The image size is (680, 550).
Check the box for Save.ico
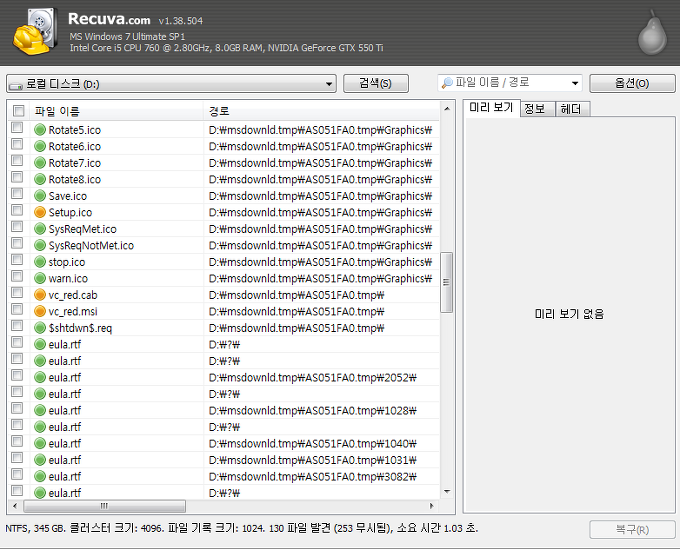coord(17,193)
